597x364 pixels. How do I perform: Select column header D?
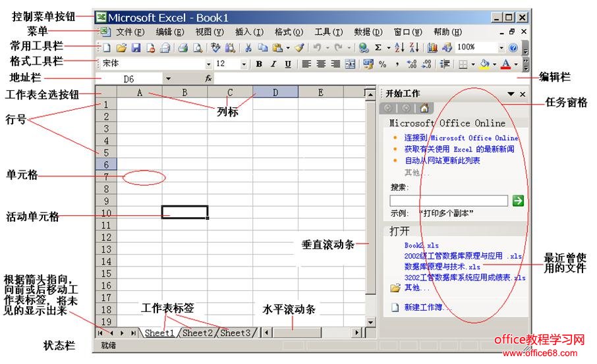pyautogui.click(x=275, y=92)
